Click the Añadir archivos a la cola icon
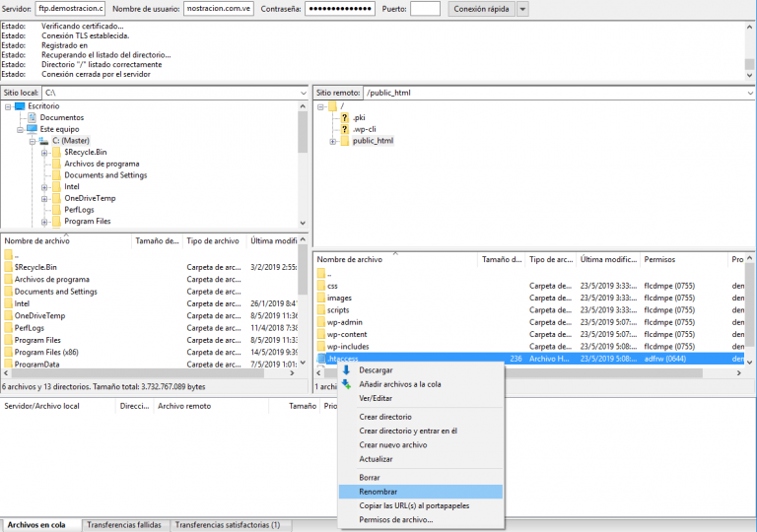The image size is (757, 532). [346, 384]
